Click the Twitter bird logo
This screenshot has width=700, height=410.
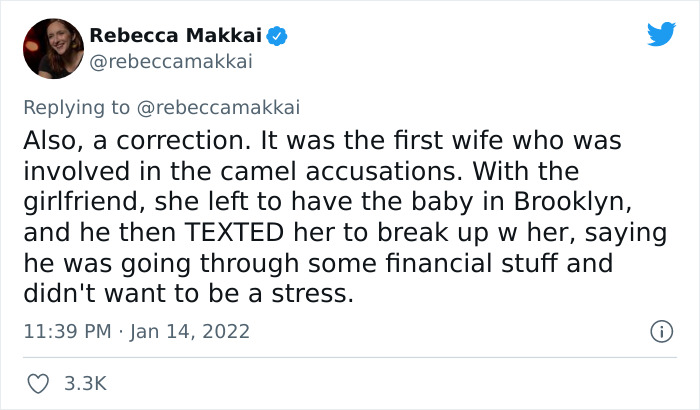click(661, 34)
